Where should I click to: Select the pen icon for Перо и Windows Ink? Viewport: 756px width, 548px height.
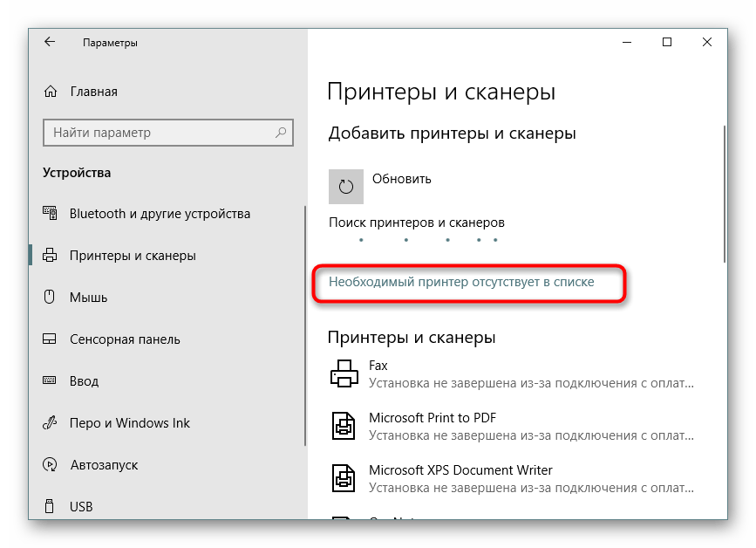tap(48, 423)
